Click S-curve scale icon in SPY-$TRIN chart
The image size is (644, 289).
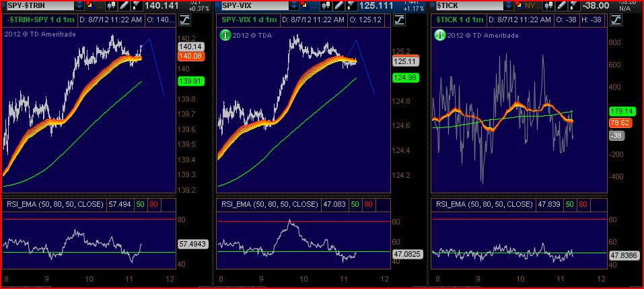pyautogui.click(x=185, y=20)
